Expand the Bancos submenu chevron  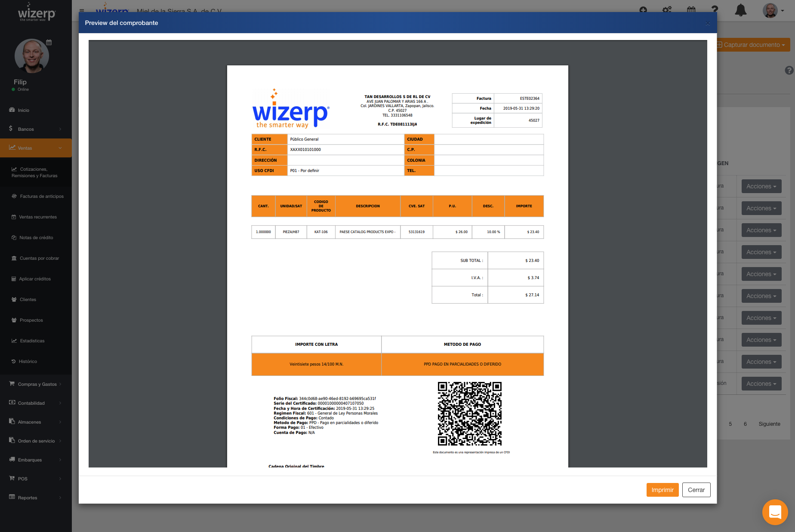(60, 129)
